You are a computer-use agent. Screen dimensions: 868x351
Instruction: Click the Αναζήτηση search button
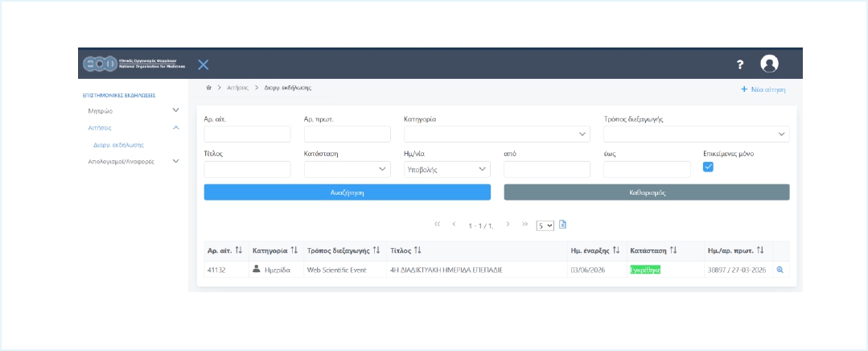coord(347,192)
